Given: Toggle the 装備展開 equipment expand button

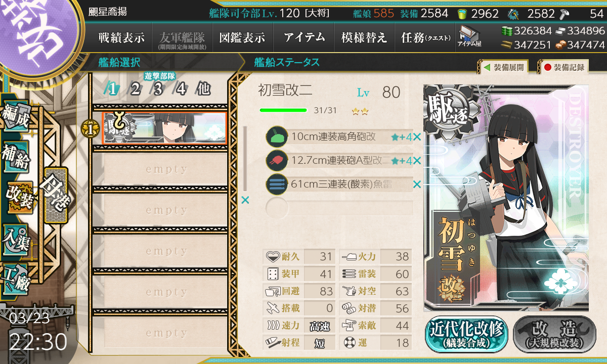Looking at the screenshot, I should (x=502, y=67).
